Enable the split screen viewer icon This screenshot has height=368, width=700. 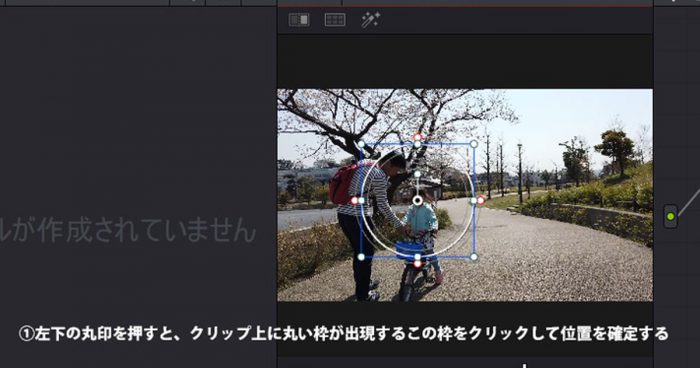tap(335, 20)
